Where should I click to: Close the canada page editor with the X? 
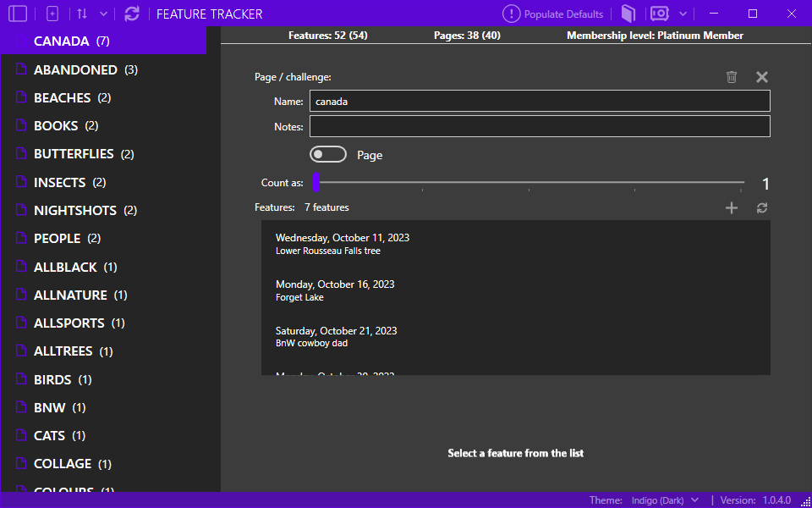(761, 76)
